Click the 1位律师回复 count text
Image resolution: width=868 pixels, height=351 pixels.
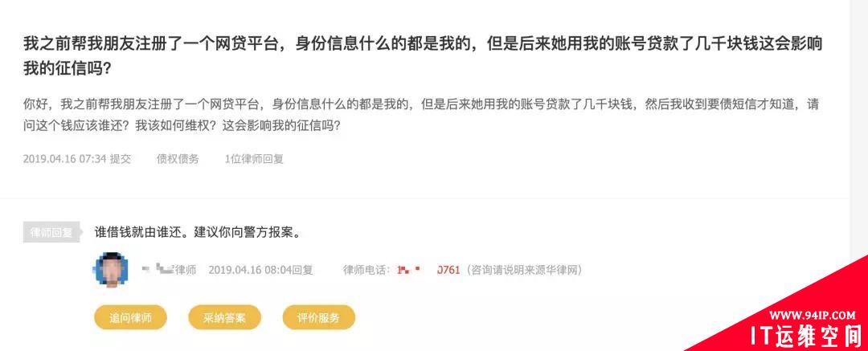(254, 159)
